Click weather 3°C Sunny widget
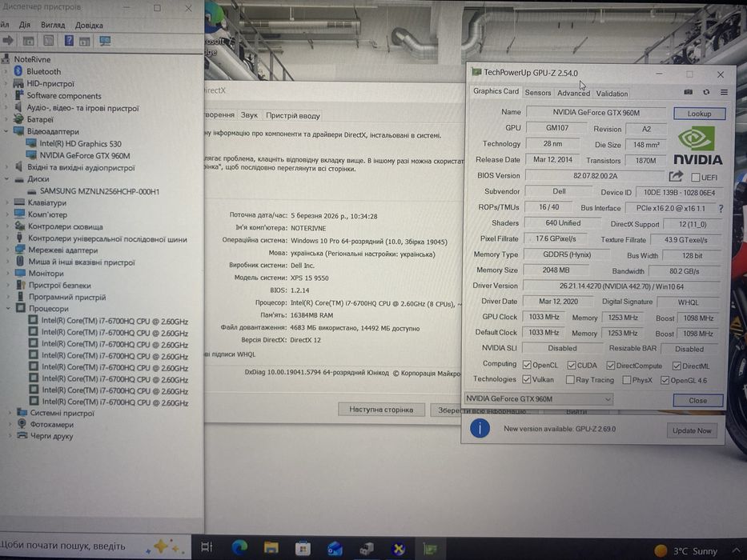Screen dimensions: 747x560 coord(686,551)
